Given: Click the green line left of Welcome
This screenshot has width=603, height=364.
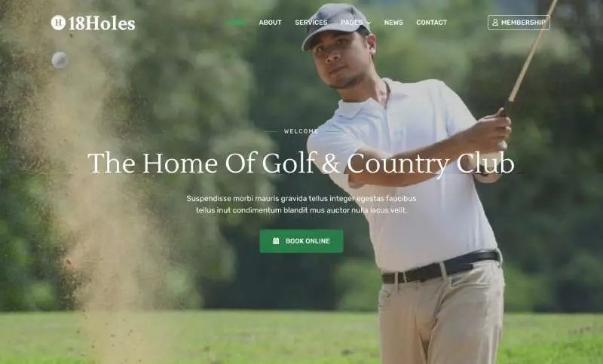Looking at the screenshot, I should (271, 131).
